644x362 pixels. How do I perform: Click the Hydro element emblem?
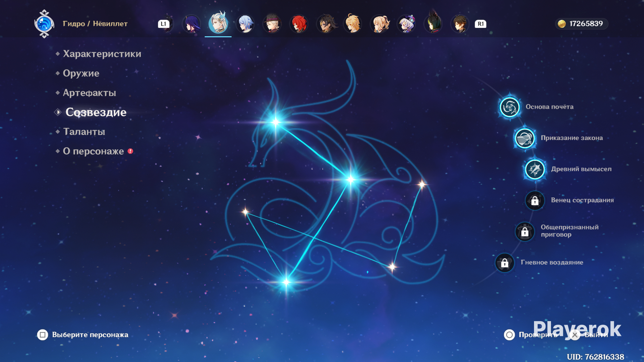(x=44, y=24)
